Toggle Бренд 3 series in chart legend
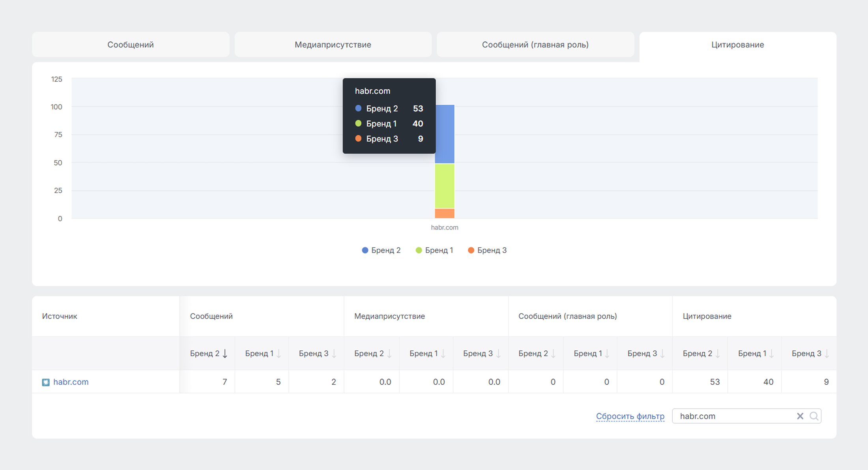Screen dimensions: 868x470 tap(487, 250)
